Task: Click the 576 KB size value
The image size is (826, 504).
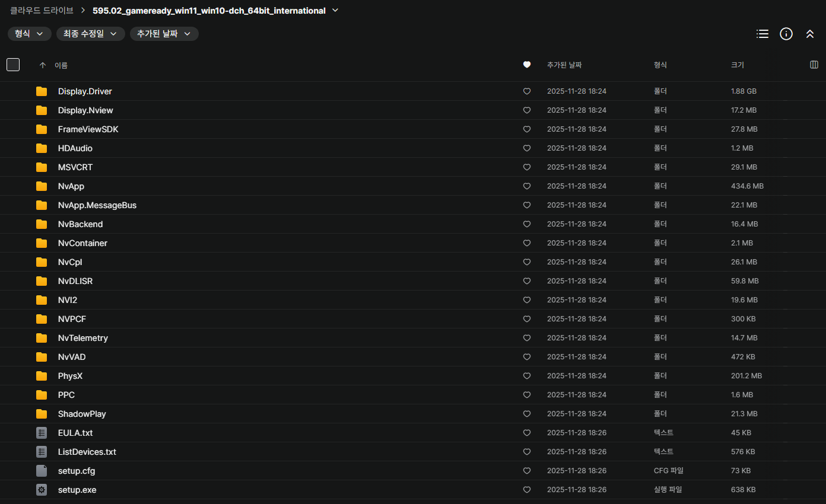Action: (x=743, y=452)
